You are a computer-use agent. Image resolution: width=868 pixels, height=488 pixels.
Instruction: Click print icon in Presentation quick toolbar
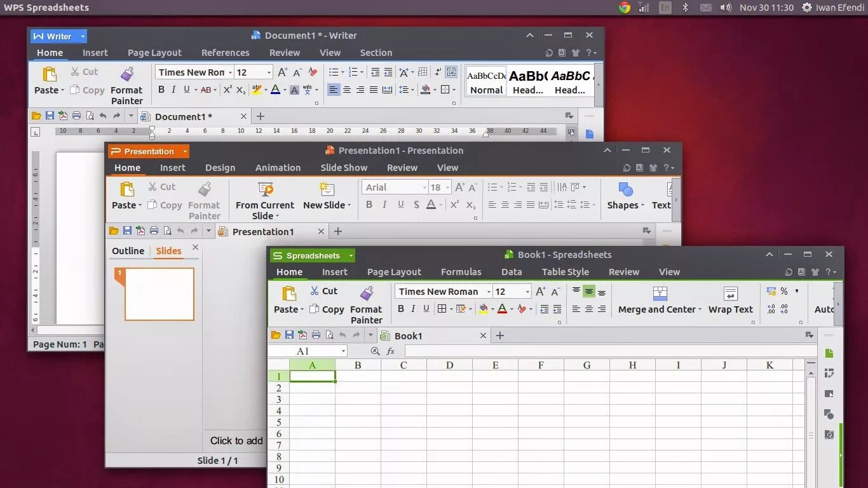154,231
